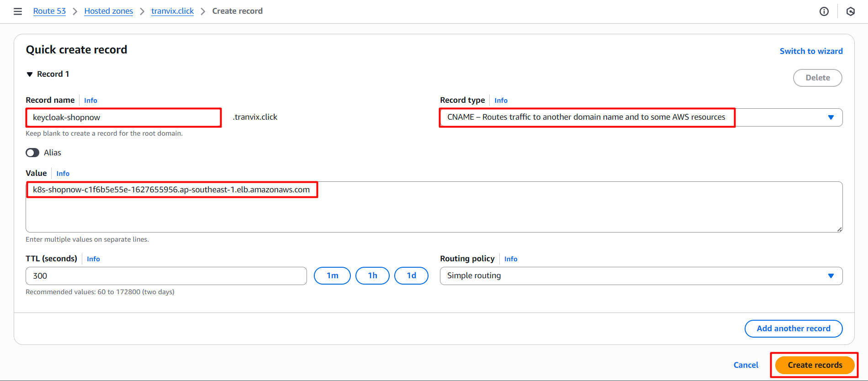Viewport: 868px width, 381px height.
Task: Go to Route 53 breadcrumb
Action: [x=49, y=11]
